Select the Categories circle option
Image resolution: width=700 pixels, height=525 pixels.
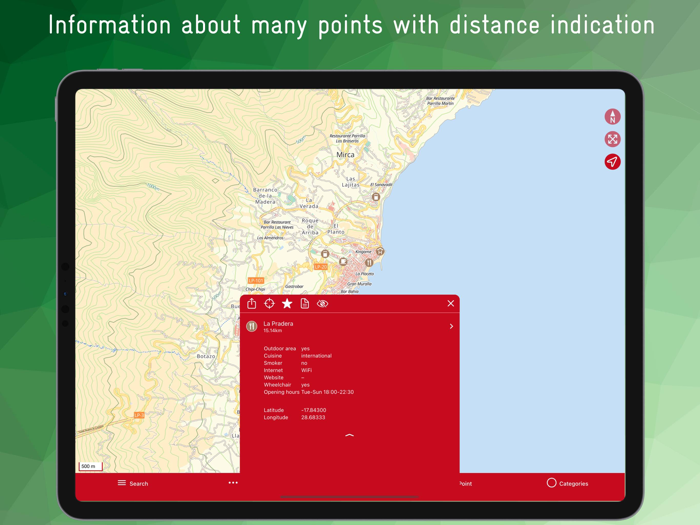click(x=567, y=483)
